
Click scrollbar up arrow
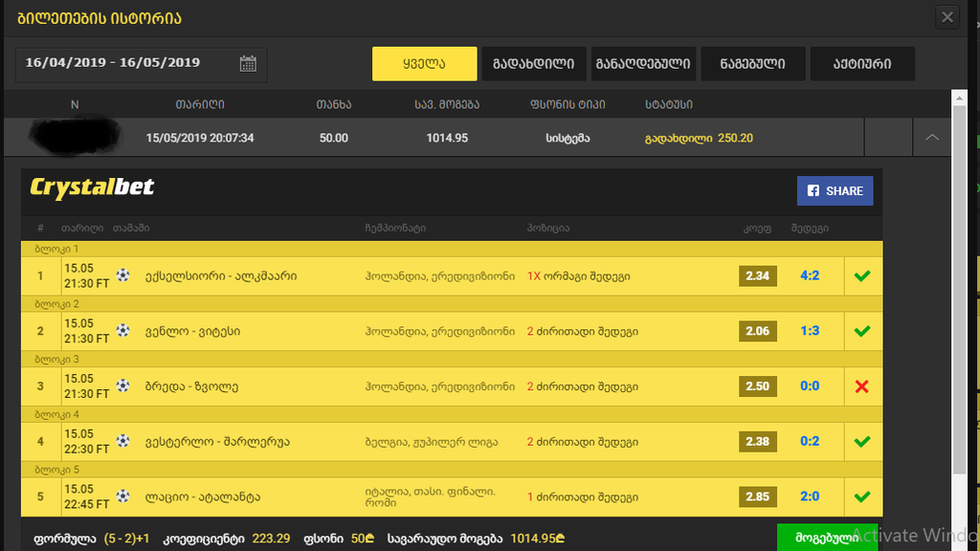[959, 99]
